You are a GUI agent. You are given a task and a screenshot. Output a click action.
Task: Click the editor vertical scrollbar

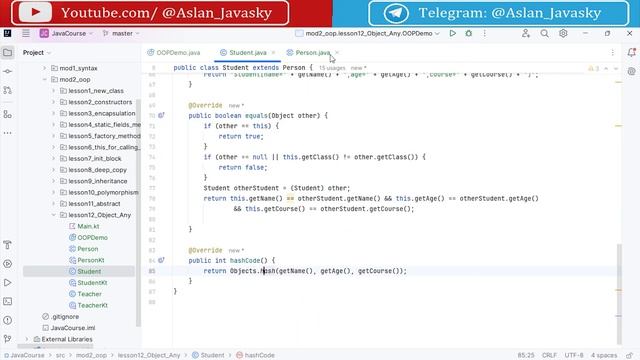619,294
